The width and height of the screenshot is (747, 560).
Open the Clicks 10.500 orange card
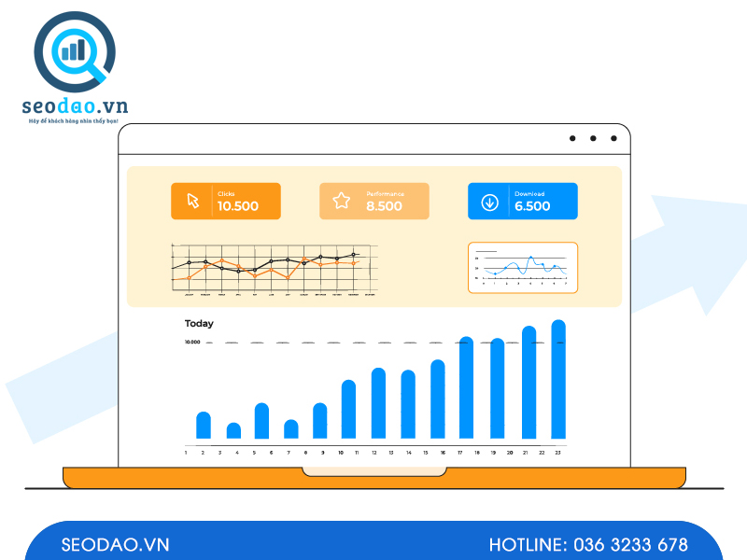pos(225,201)
